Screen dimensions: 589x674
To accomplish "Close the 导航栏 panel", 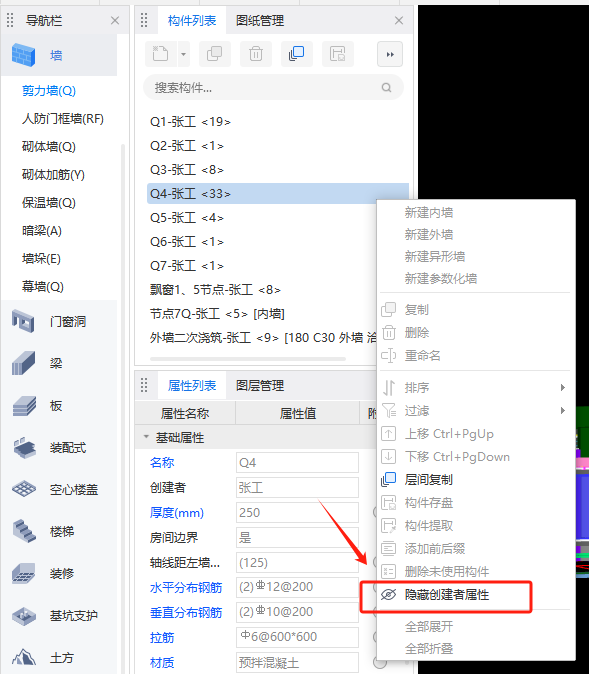I will click(115, 20).
